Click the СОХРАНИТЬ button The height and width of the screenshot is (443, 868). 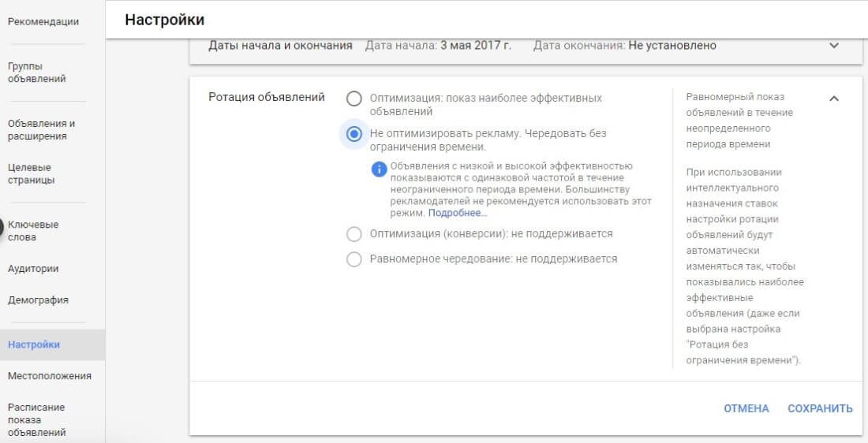click(x=820, y=408)
